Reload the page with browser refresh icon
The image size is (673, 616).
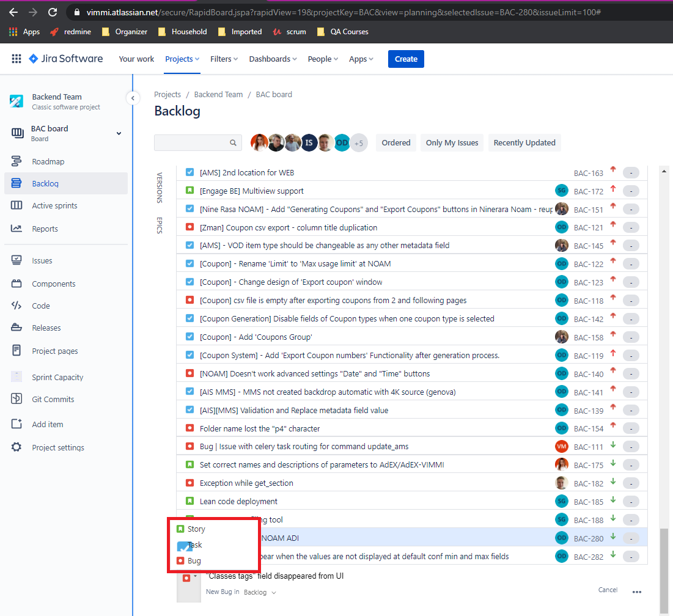(53, 12)
